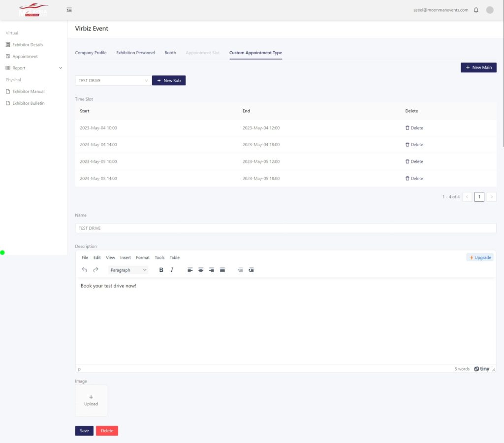Align description text to center
The image size is (504, 443).
tap(201, 270)
